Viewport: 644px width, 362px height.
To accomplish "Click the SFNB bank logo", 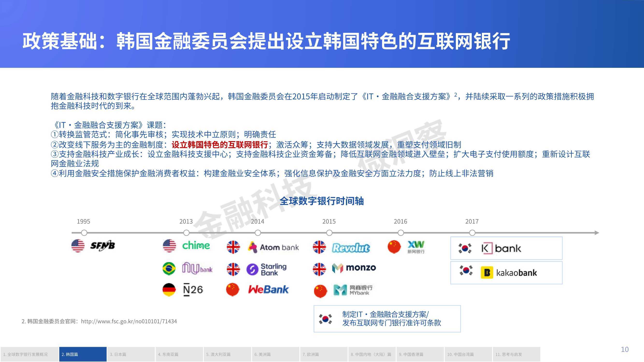I will (x=102, y=246).
